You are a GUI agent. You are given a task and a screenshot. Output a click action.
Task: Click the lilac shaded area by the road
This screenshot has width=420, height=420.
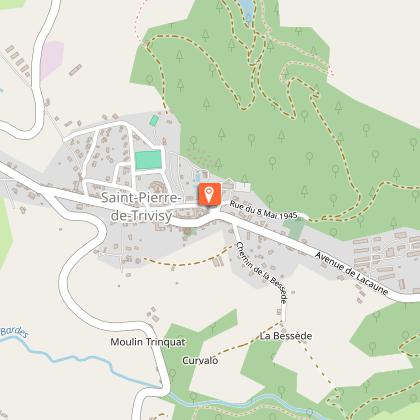52,59
